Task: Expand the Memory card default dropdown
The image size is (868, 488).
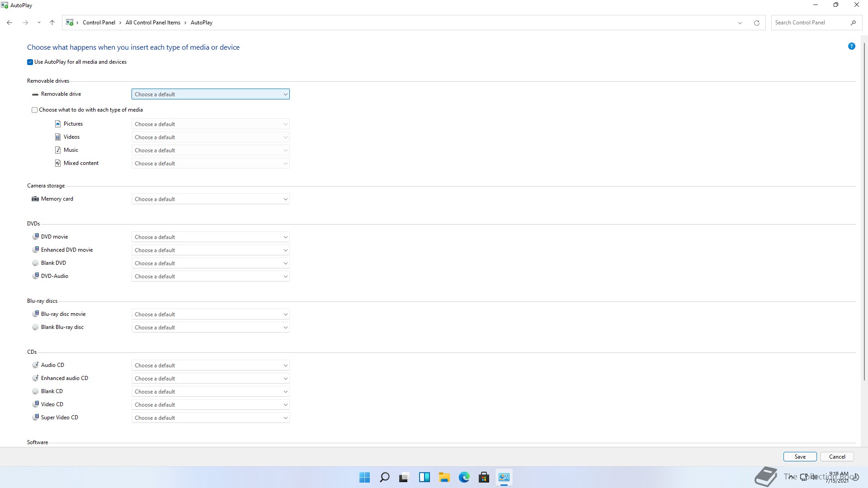Action: point(210,199)
